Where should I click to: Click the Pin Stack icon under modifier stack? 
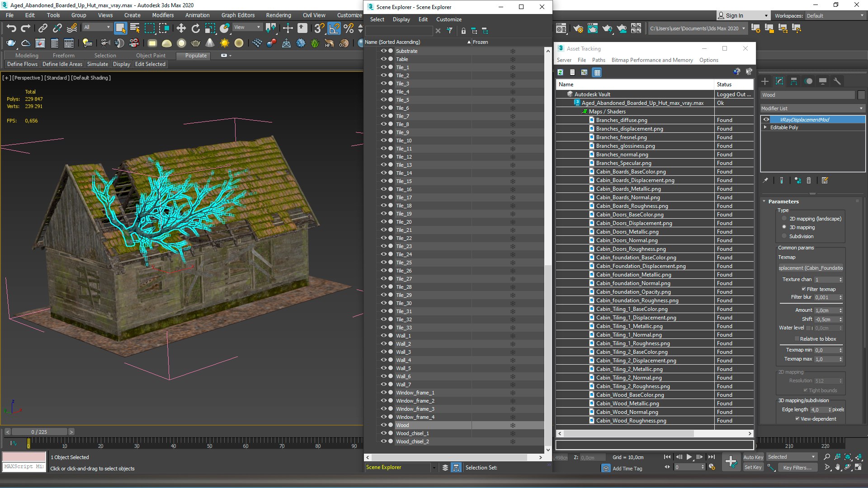pos(765,180)
